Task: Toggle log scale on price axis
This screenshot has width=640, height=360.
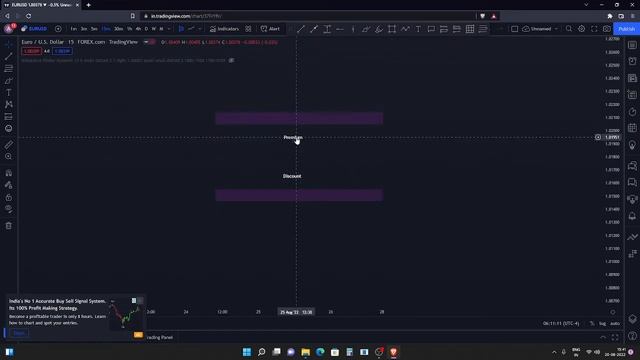Action: (x=602, y=323)
